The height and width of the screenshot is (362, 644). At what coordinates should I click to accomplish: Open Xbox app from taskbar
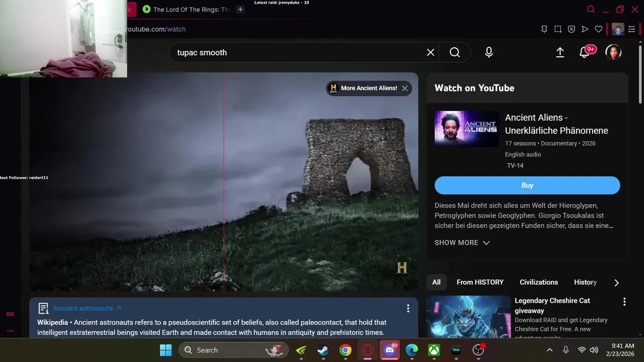pos(434,350)
